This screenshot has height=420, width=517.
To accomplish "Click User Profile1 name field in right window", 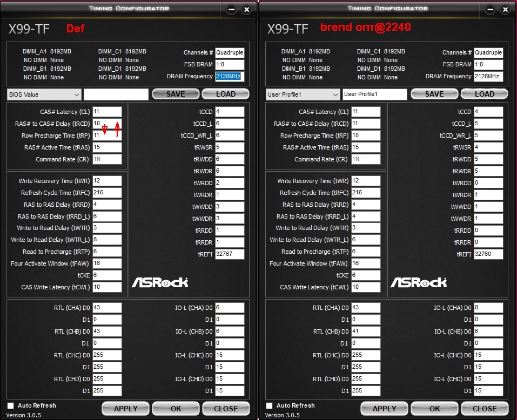I will click(x=375, y=94).
